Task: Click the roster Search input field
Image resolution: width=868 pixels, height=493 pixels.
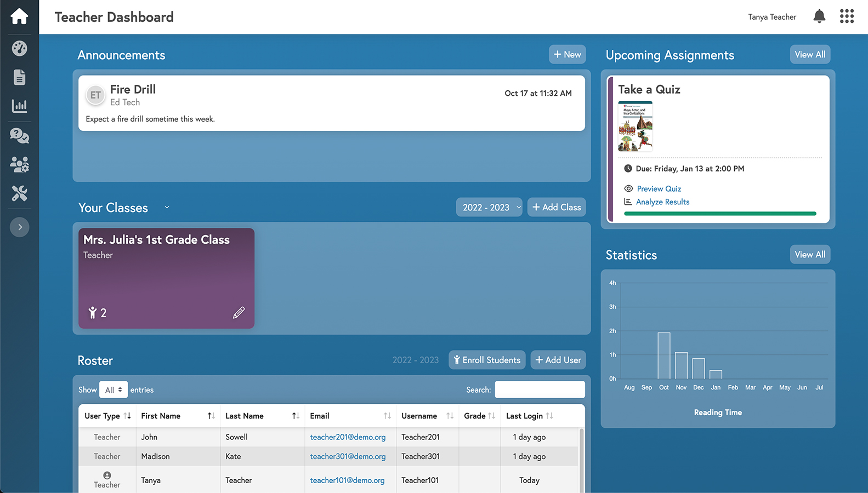Action: (540, 390)
